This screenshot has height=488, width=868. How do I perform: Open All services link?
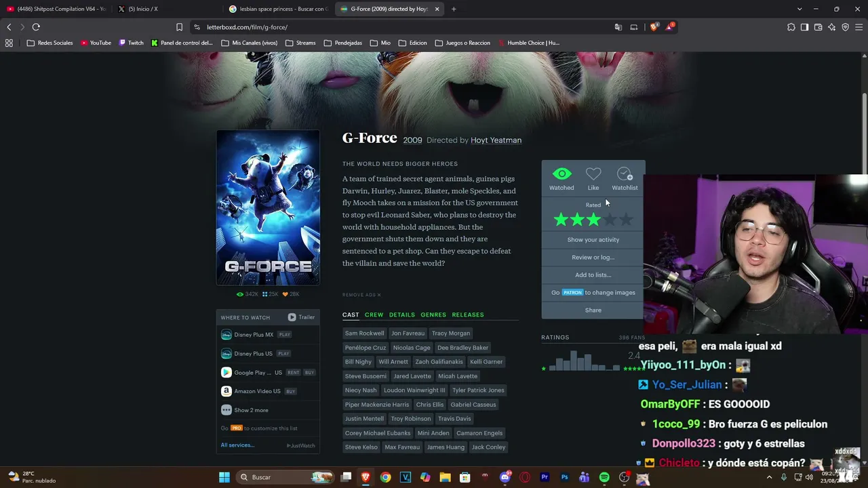[x=237, y=445]
